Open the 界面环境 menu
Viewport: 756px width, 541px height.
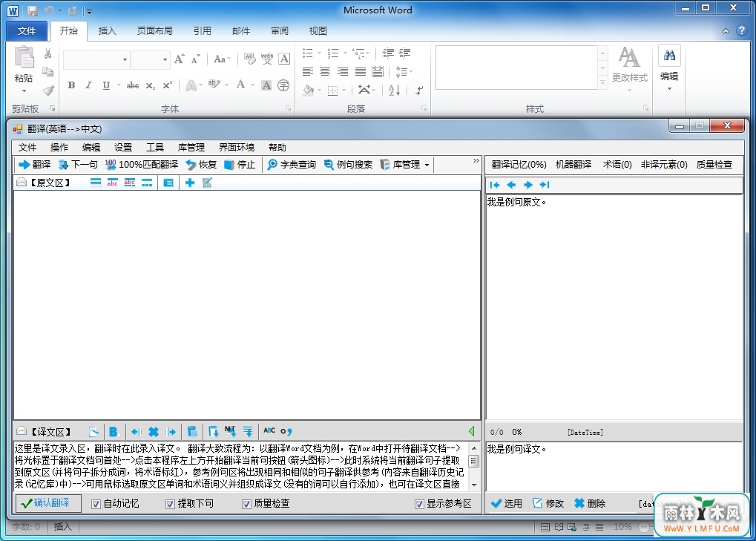(x=236, y=148)
